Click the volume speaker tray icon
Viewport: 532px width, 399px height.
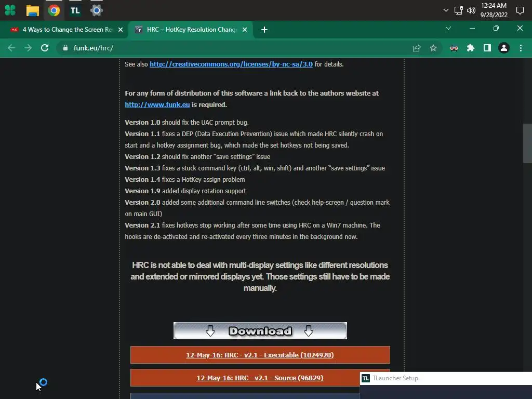pyautogui.click(x=471, y=10)
